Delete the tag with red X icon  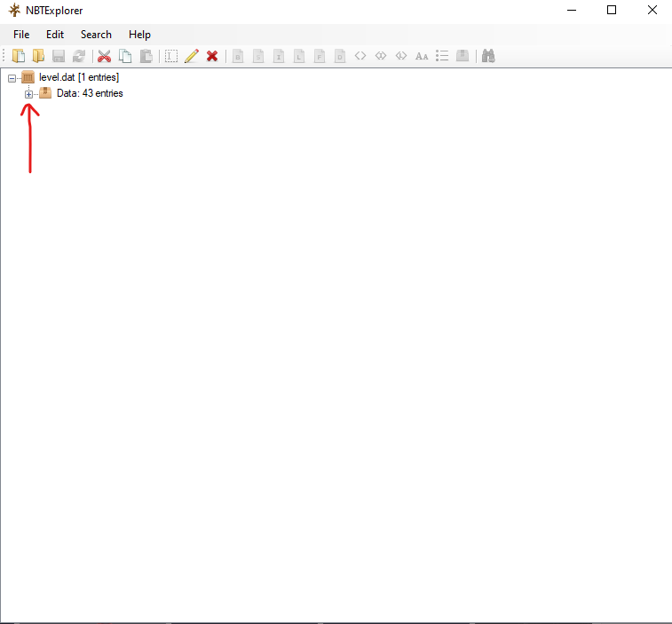(x=212, y=56)
